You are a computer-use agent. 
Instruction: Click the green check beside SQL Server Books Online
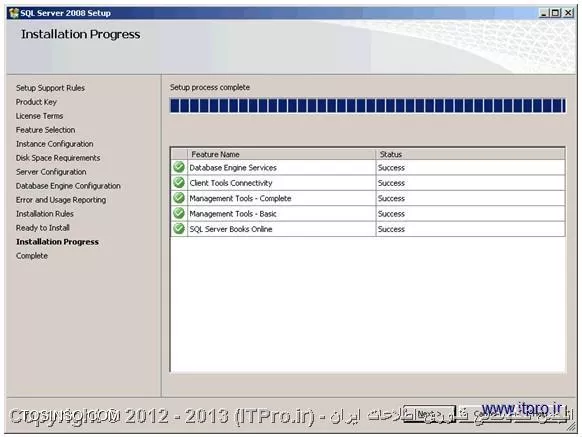(179, 228)
